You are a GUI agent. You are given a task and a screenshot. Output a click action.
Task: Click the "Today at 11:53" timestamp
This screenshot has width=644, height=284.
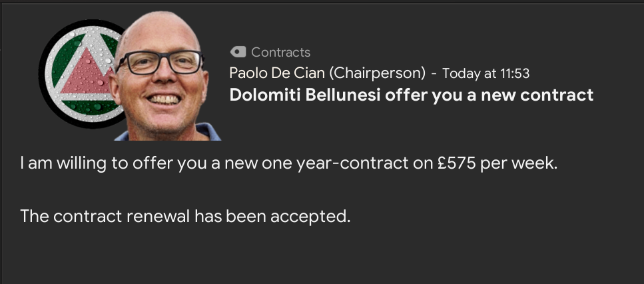coord(485,73)
